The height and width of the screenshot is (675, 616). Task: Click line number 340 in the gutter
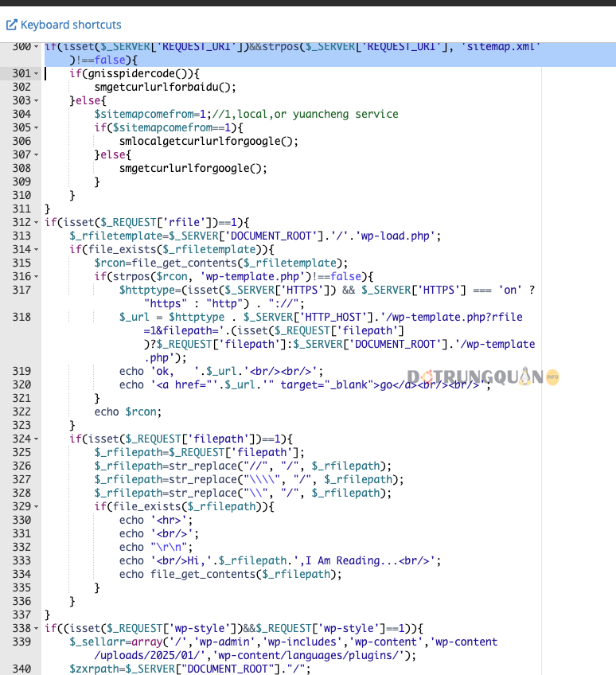[x=21, y=669]
